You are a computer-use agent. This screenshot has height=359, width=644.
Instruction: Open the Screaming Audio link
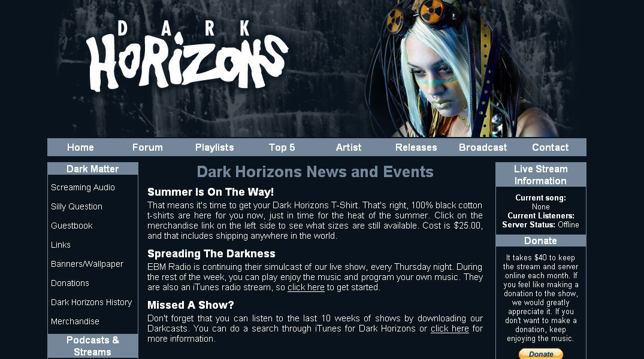[83, 187]
